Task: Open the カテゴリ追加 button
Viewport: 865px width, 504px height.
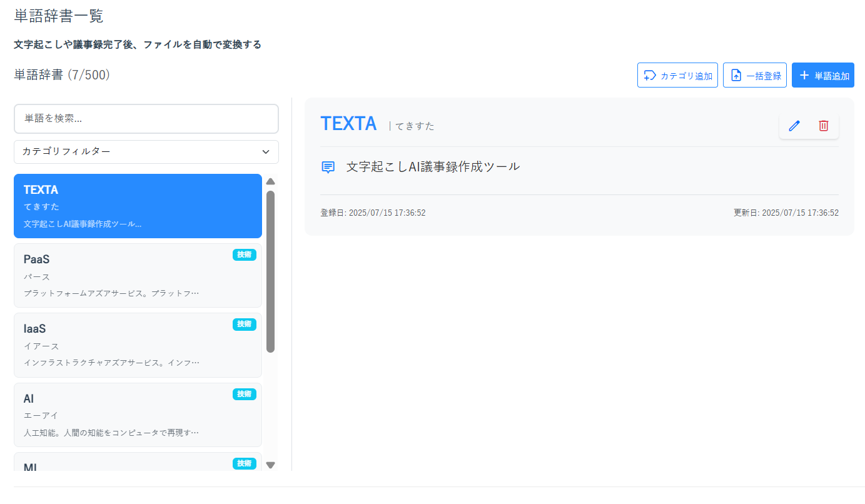Action: (677, 75)
